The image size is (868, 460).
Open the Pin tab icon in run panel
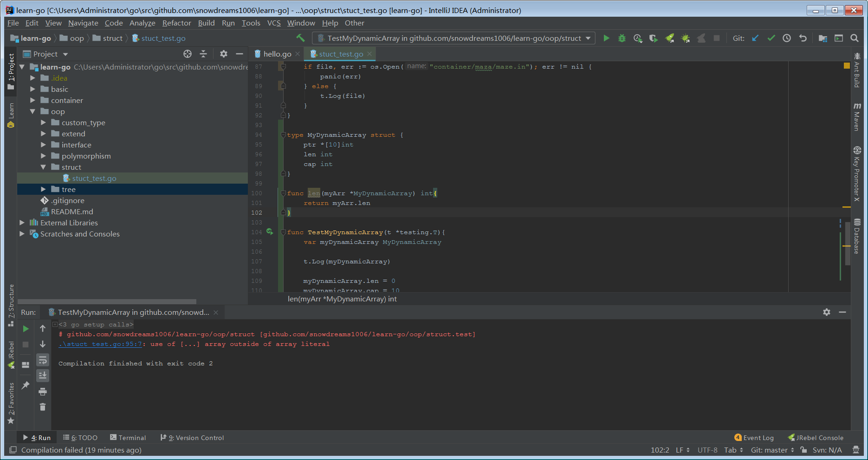click(x=26, y=385)
